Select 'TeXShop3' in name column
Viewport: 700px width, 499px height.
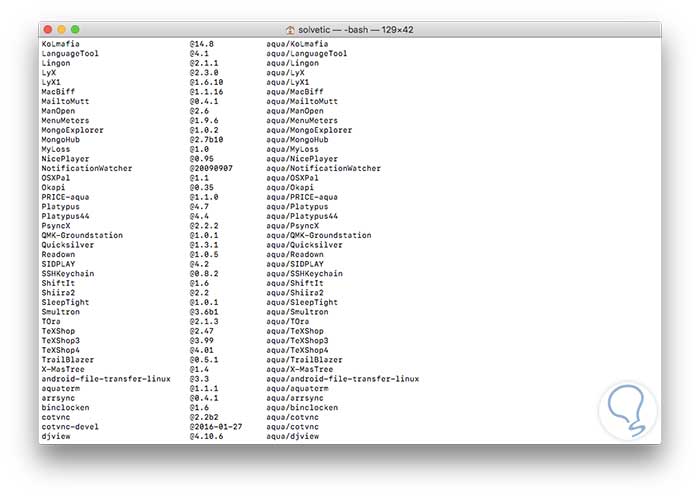pos(60,341)
